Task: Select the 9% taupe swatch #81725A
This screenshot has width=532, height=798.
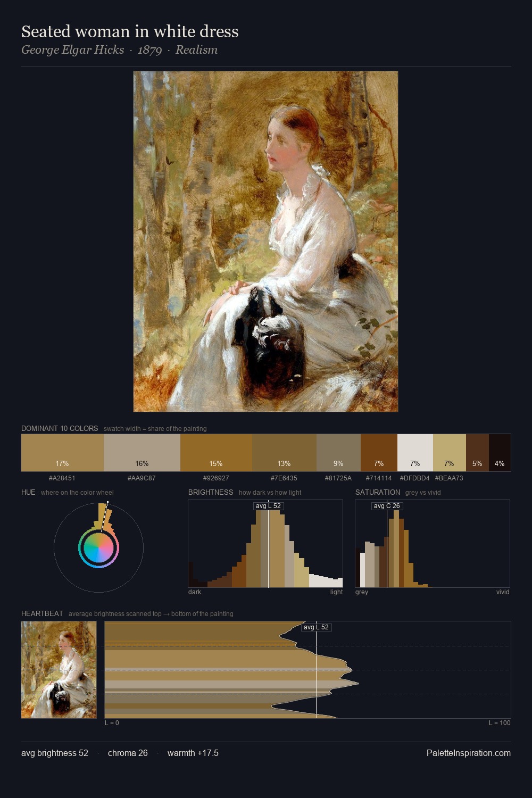Action: [338, 453]
